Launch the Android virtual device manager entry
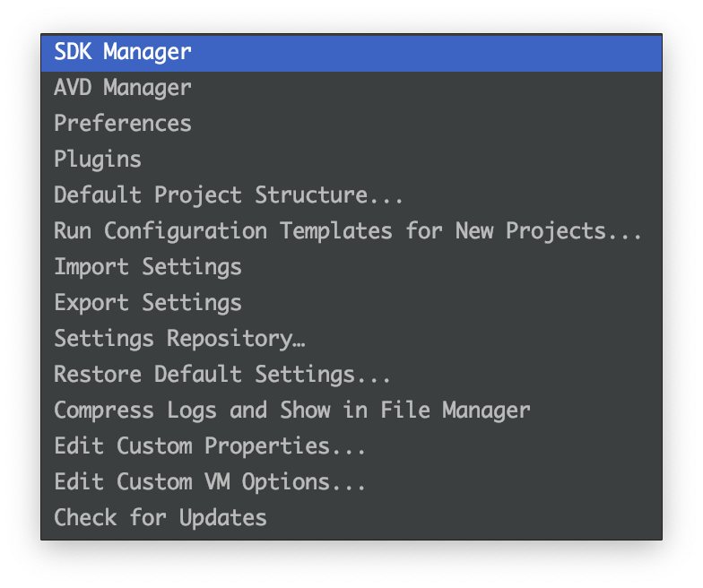The height and width of the screenshot is (588, 703). click(351, 88)
